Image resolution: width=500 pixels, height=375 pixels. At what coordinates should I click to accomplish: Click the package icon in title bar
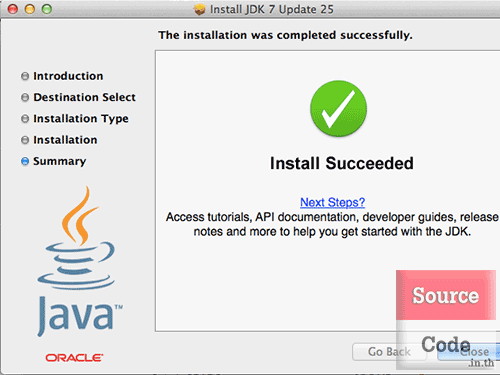(200, 9)
